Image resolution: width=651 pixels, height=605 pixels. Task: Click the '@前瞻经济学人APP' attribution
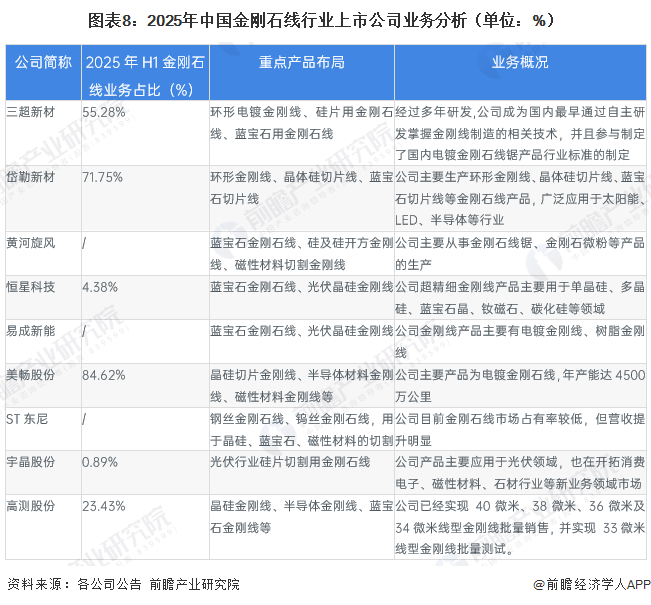click(x=592, y=584)
